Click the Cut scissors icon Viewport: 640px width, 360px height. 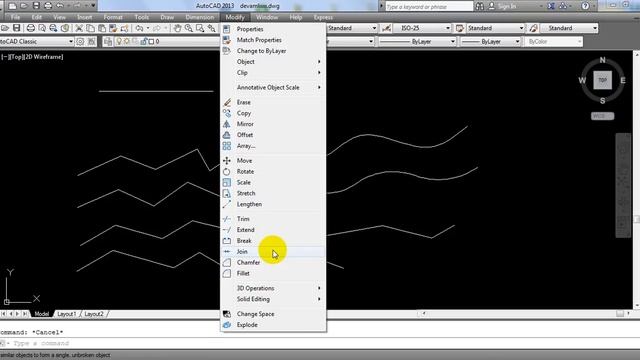pos(79,28)
